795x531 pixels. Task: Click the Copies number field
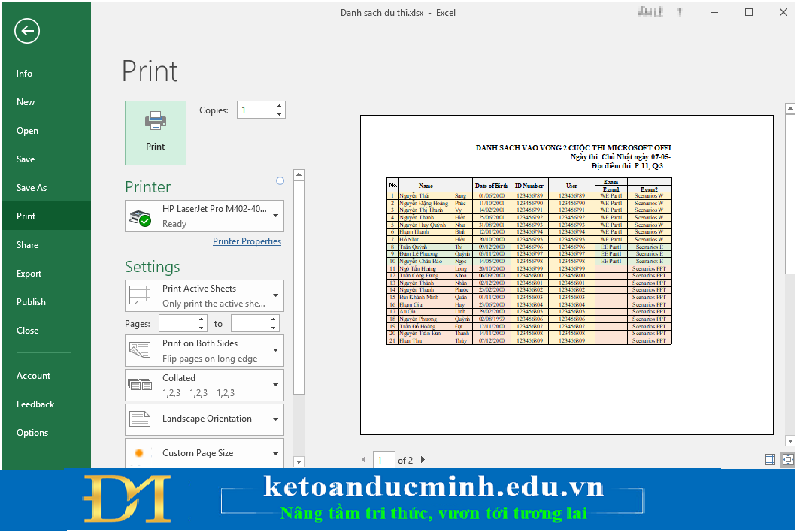[255, 110]
